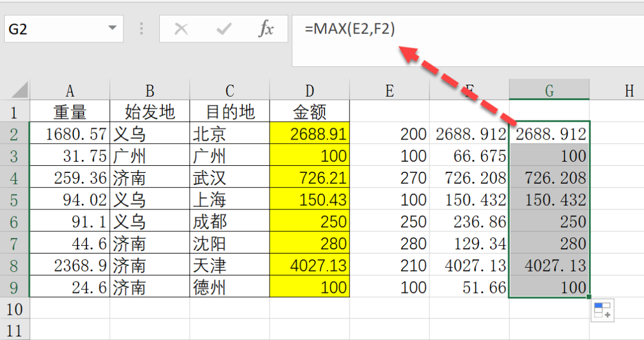Select destination cell 成都
The image size is (644, 340).
(x=230, y=221)
